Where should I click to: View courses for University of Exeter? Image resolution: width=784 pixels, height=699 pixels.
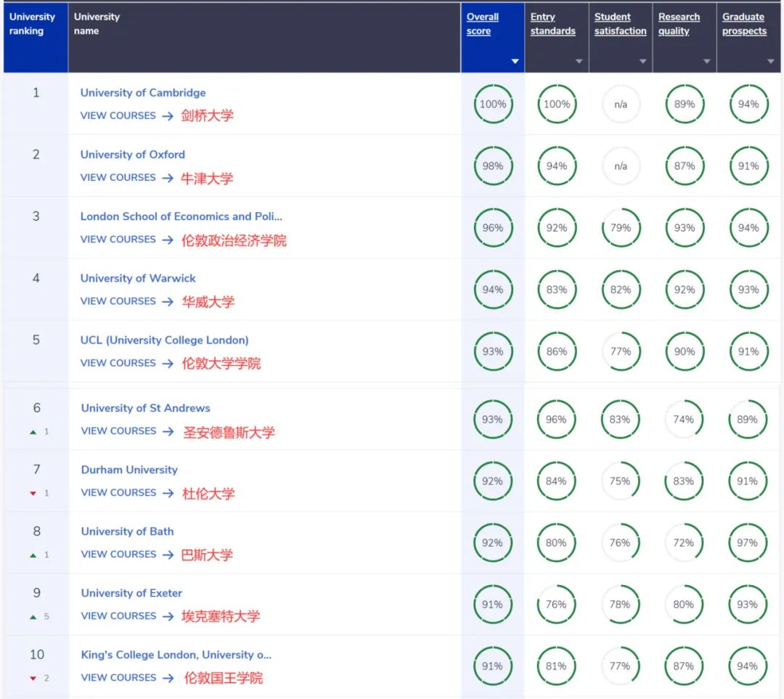click(x=128, y=616)
